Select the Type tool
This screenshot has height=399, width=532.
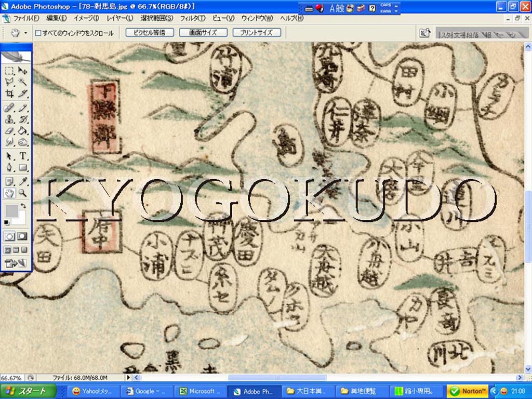pyautogui.click(x=23, y=156)
